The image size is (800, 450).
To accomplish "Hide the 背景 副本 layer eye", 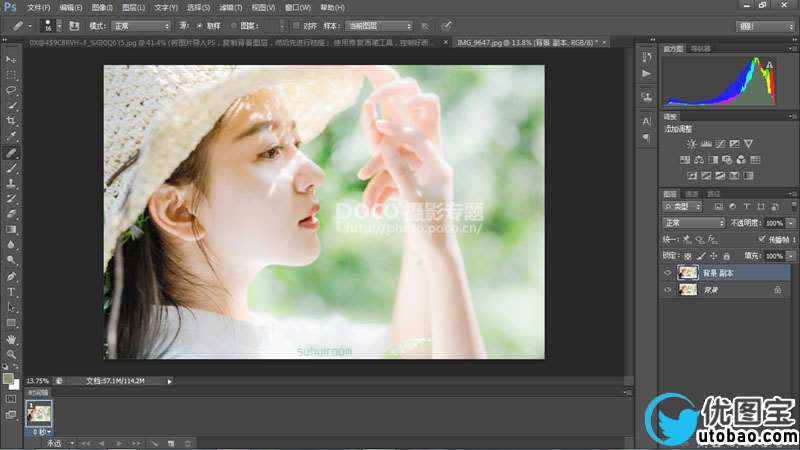I will click(667, 273).
